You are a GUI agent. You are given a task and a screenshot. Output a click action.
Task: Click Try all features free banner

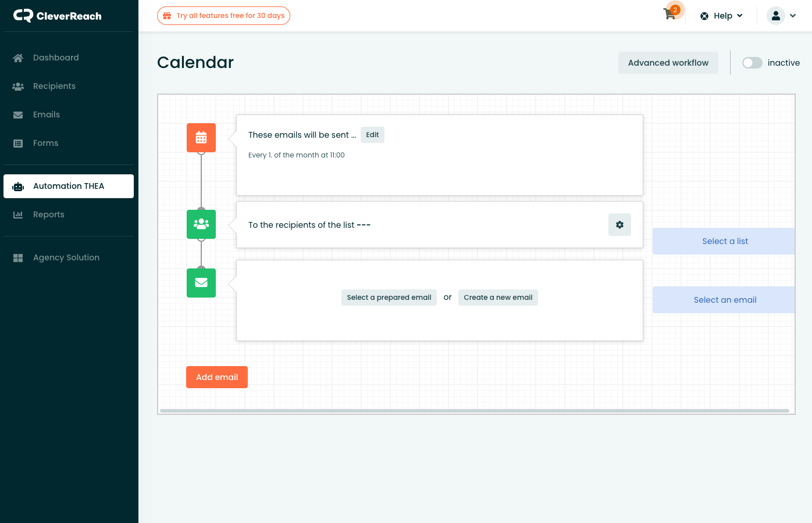(223, 16)
